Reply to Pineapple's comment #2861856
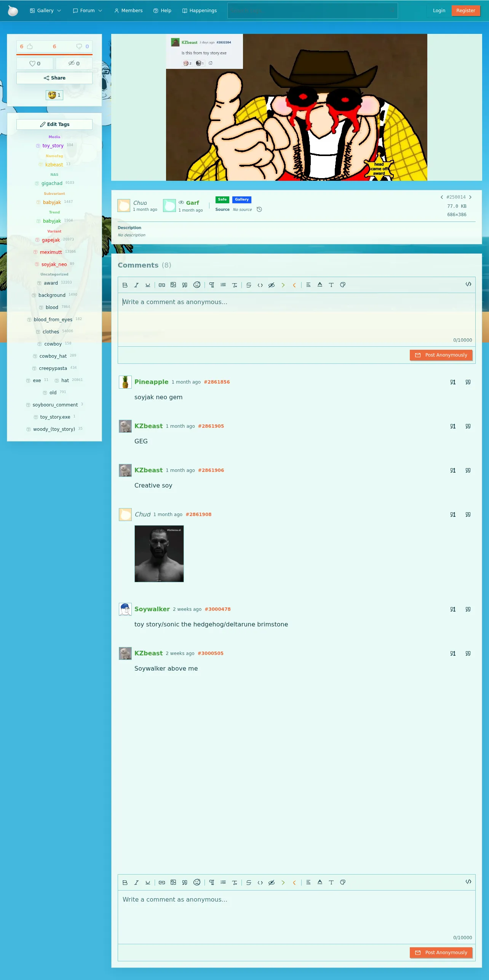The height and width of the screenshot is (980, 489). [x=453, y=382]
